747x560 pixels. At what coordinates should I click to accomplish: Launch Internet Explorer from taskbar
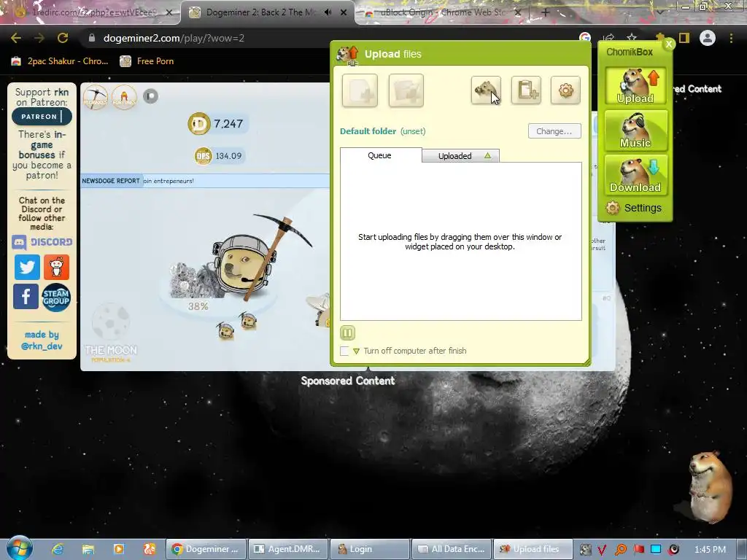(x=58, y=549)
